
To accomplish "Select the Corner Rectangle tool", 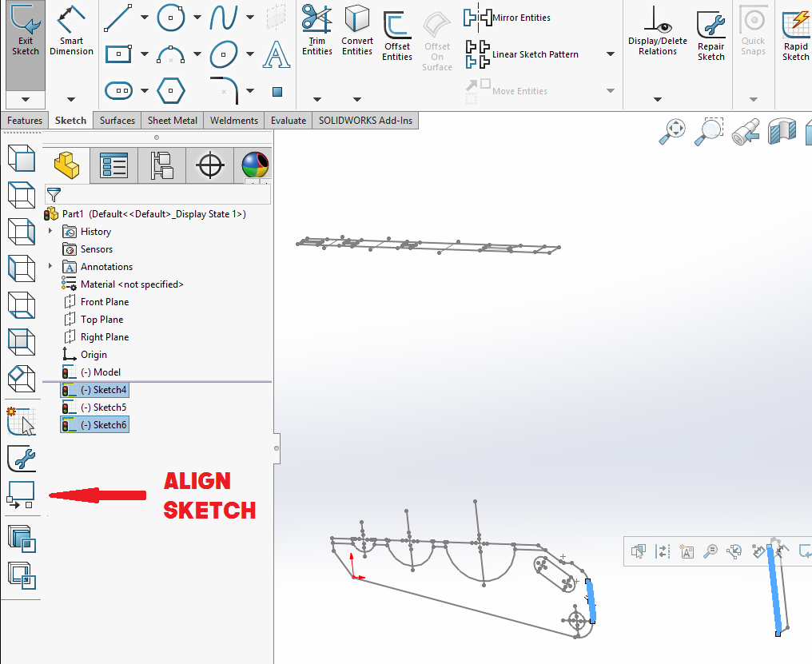I will click(x=118, y=54).
